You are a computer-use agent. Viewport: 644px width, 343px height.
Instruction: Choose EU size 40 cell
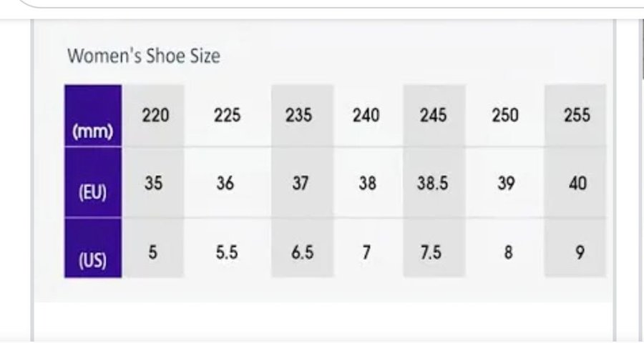pos(578,184)
